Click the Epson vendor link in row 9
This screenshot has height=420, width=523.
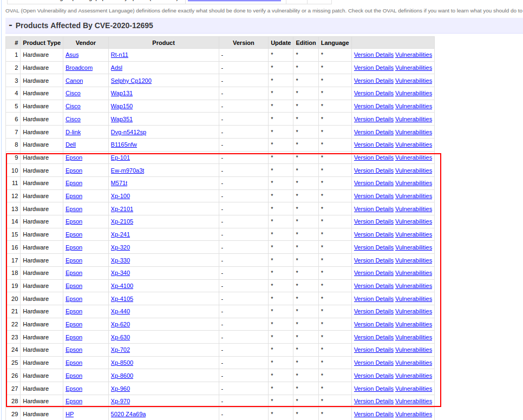point(74,158)
